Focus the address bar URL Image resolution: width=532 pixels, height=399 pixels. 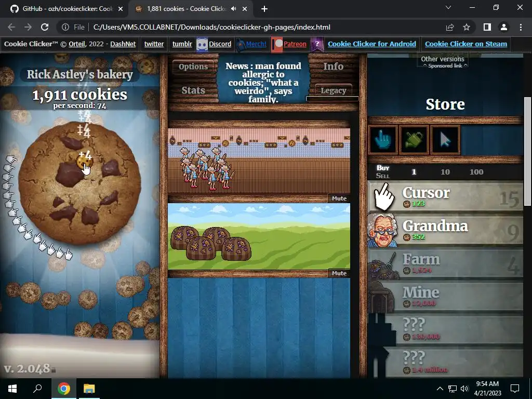[212, 27]
